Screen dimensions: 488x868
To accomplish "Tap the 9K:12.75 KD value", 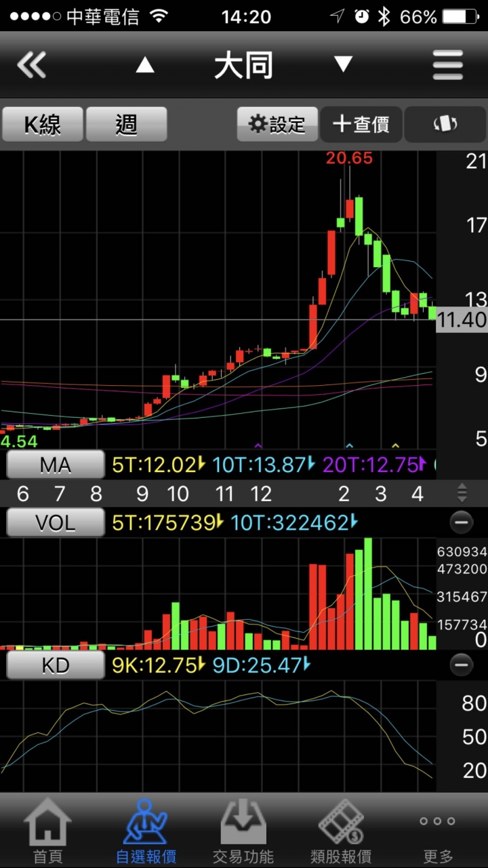I will tap(159, 666).
